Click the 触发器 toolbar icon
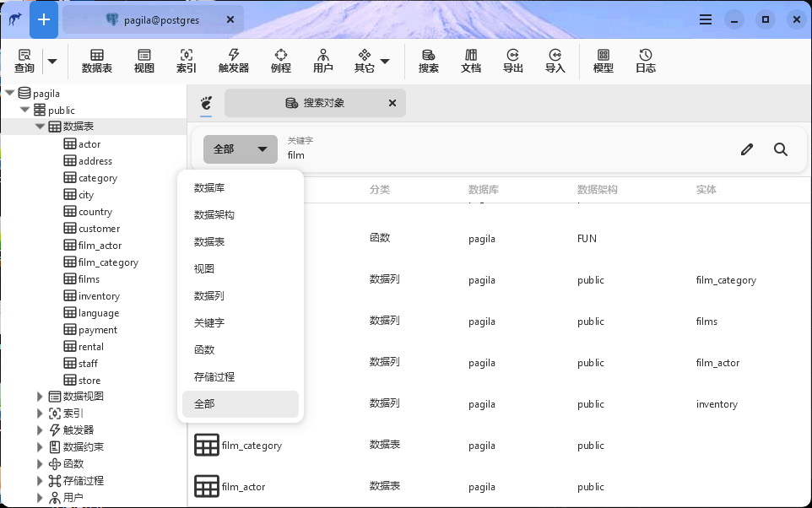This screenshot has width=812, height=508. point(234,61)
